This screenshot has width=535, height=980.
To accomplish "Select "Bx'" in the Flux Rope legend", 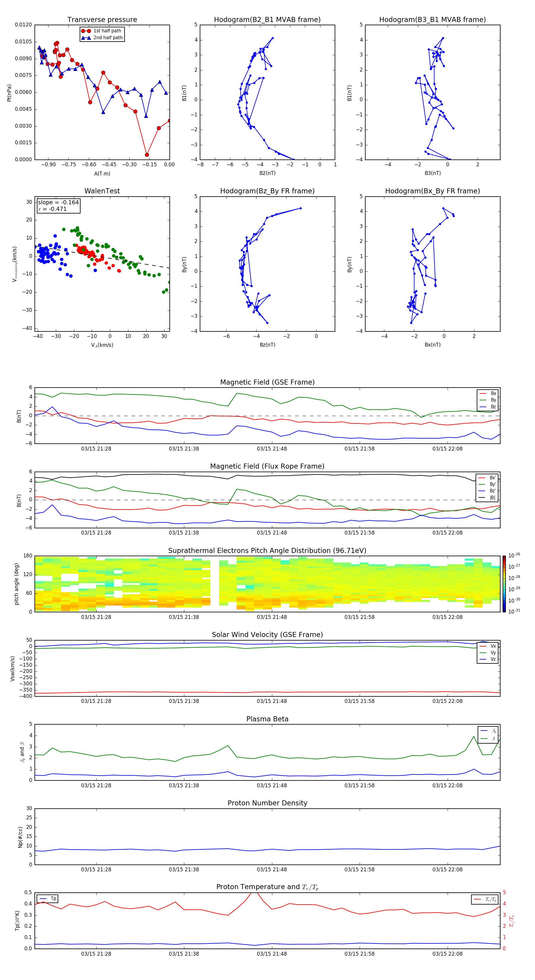I will pos(487,478).
